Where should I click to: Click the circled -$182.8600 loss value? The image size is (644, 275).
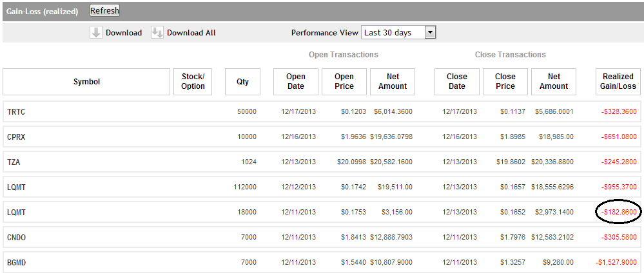pos(619,213)
